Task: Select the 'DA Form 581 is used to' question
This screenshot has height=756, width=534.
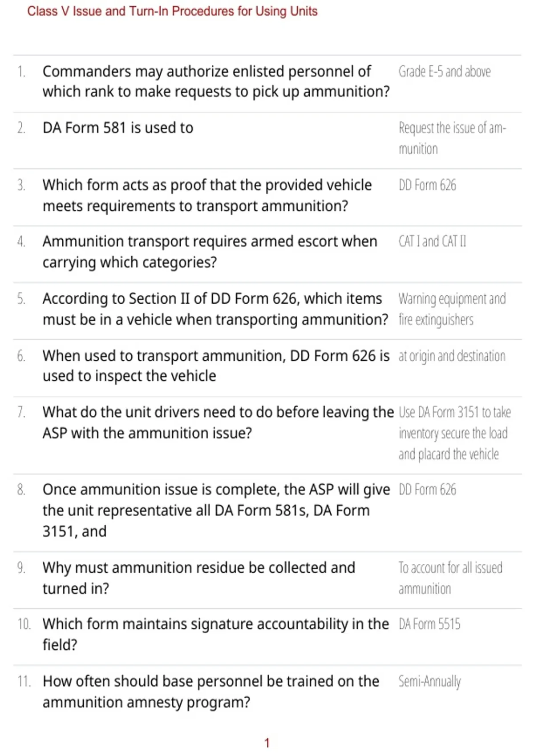Action: (x=118, y=128)
